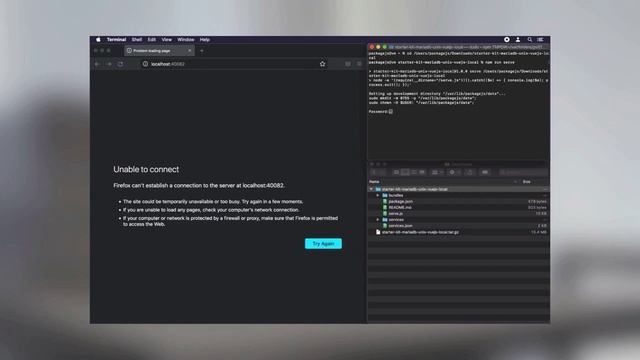This screenshot has height=360, width=640.
Task: Click the Terminal Password prompt
Action: 380,111
